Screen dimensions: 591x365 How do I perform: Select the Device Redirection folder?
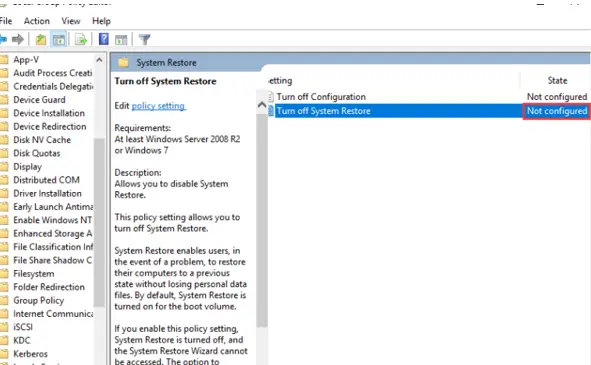50,126
